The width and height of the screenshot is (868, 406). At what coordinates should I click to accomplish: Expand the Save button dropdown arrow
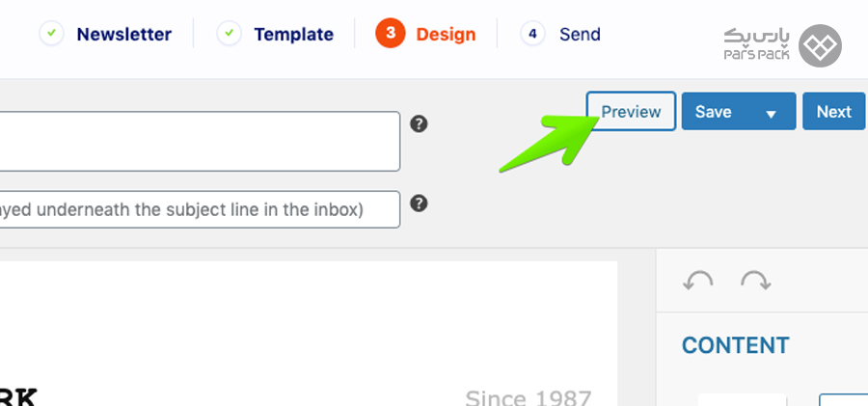click(x=771, y=114)
